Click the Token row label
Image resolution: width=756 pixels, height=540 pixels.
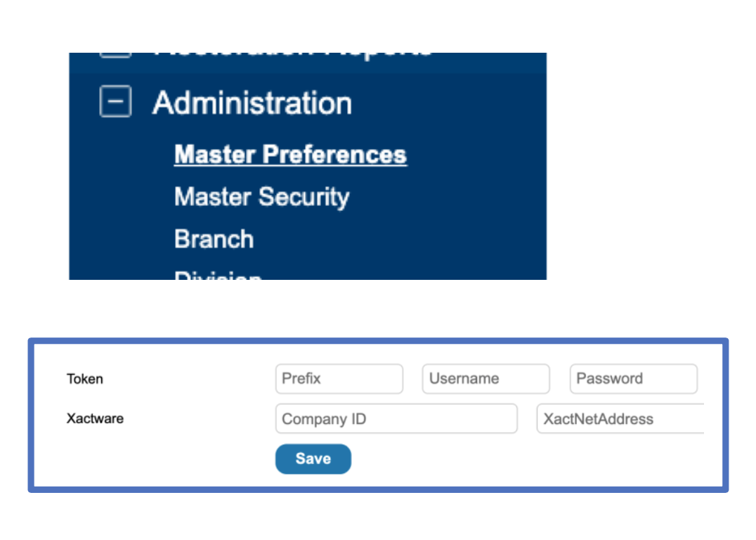pos(84,379)
